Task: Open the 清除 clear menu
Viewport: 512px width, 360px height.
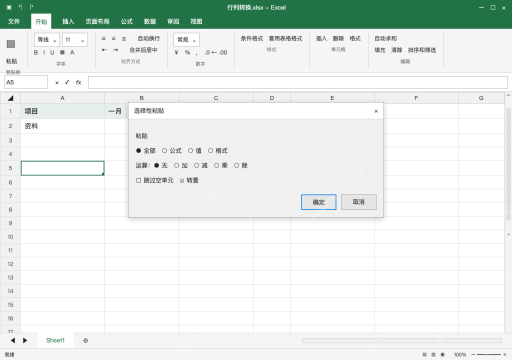Action: [396, 50]
